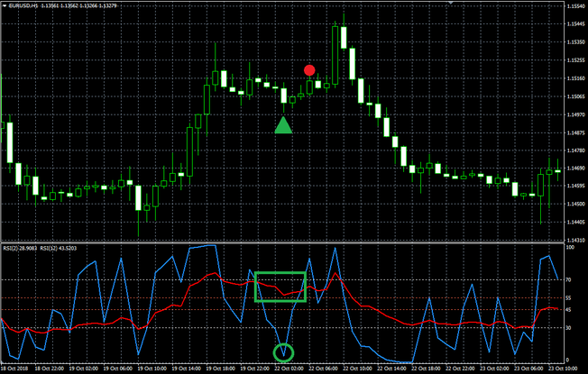Click the 100 level on the RSI scale
Image resolution: width=588 pixels, height=374 pixels.
(x=570, y=247)
